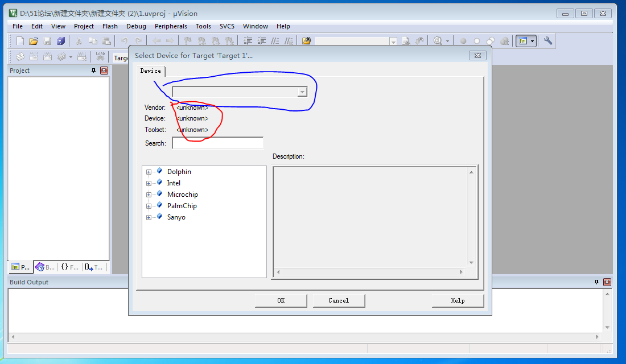This screenshot has height=364, width=626.
Task: Click the Find in Files folder icon
Action: [307, 41]
